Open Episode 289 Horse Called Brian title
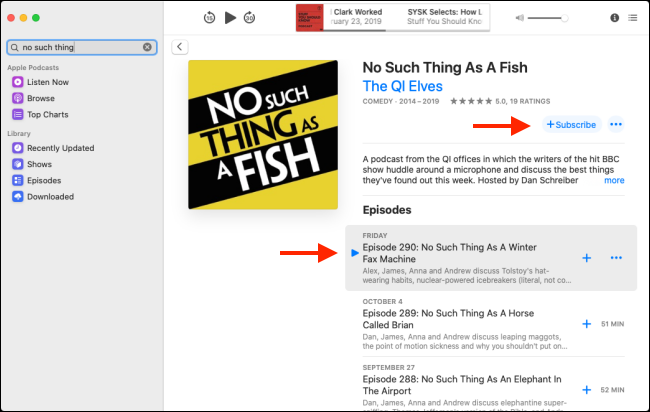 [x=448, y=319]
